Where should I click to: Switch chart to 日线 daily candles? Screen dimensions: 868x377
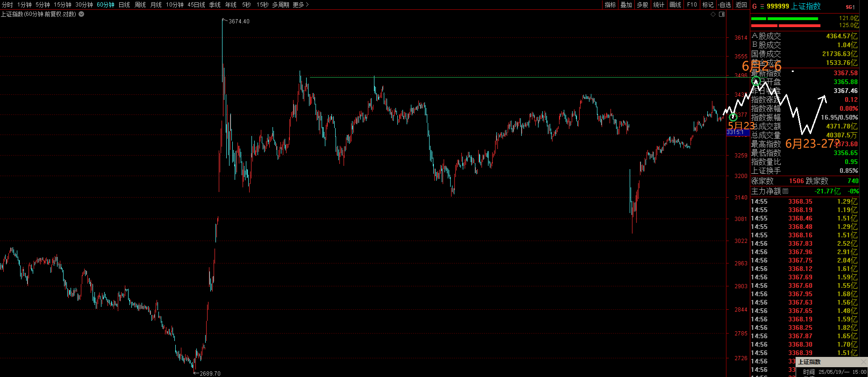(124, 5)
